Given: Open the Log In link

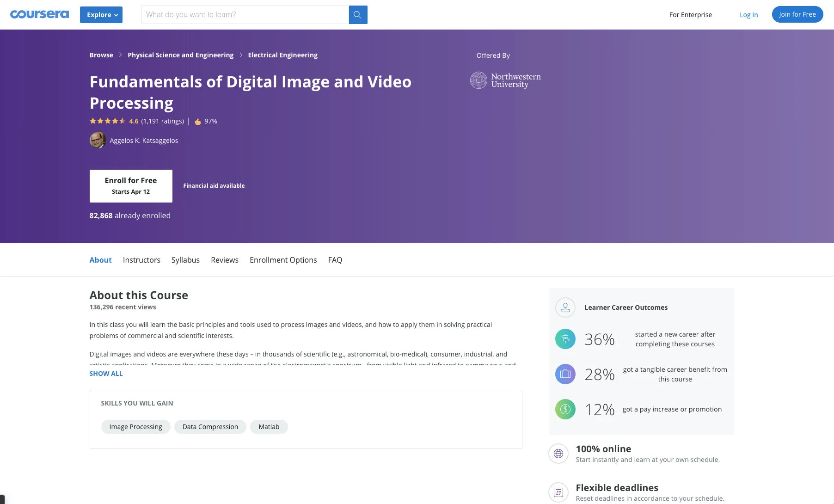Looking at the screenshot, I should tap(748, 15).
